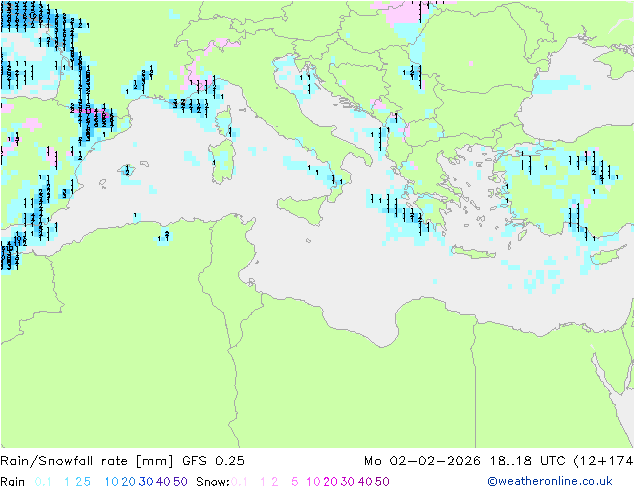
Task: Open the weatheronline.co.uk copyright link
Action: point(550,481)
